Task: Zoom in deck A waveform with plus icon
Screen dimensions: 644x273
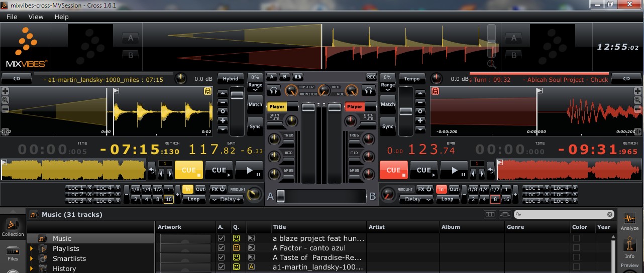Action: pyautogui.click(x=5, y=91)
